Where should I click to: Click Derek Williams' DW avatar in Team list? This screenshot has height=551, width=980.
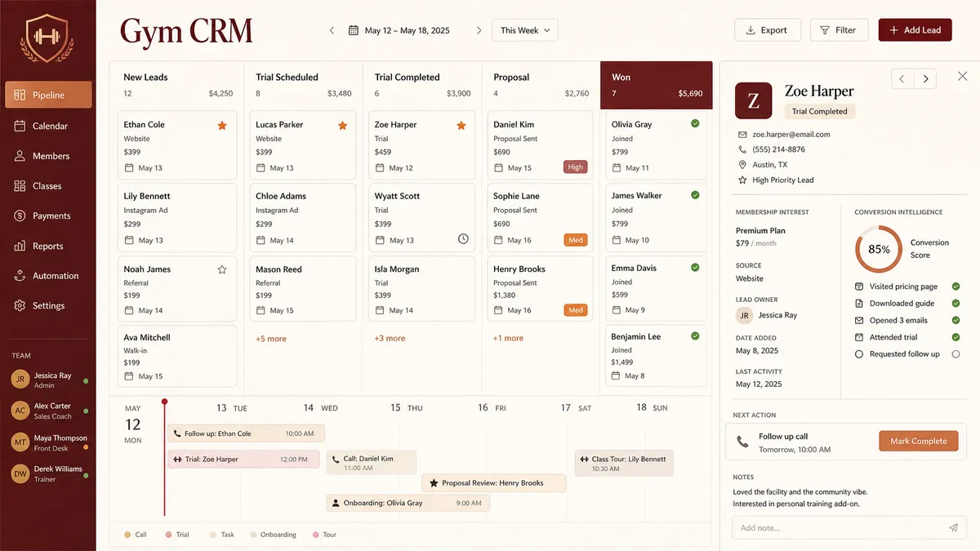coord(20,473)
